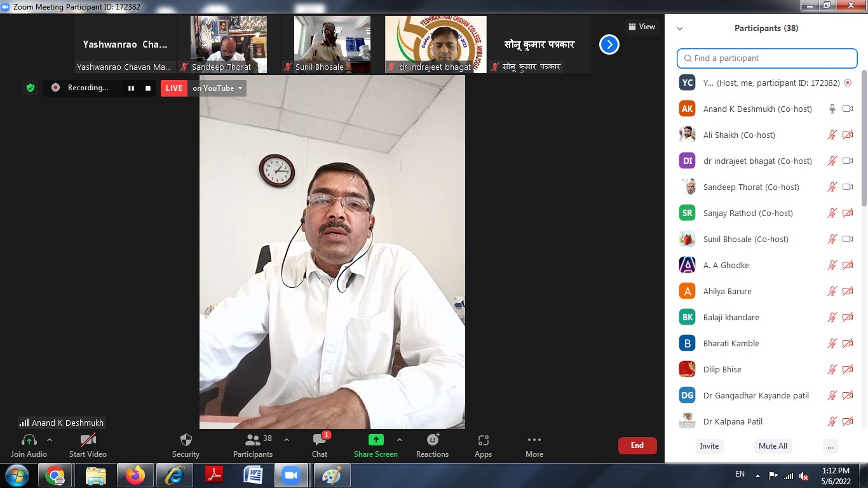
Task: Click Balaji khandare camera-off icon
Action: 848,317
